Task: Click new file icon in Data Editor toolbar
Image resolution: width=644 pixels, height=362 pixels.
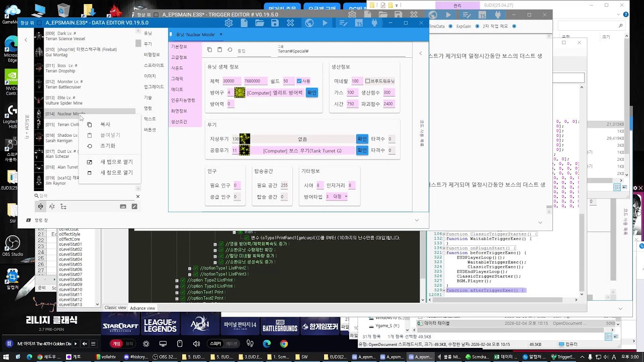Action: tap(244, 23)
